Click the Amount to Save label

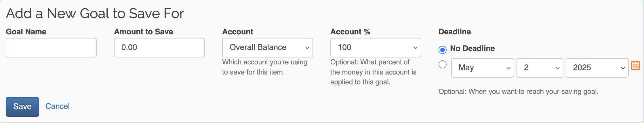pyautogui.click(x=144, y=32)
